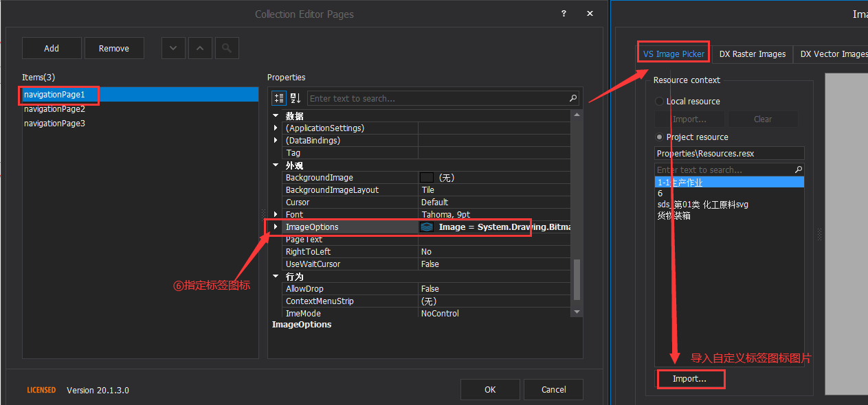Viewport: 868px width, 405px height.
Task: Click Import to add a custom icon image
Action: tap(691, 378)
